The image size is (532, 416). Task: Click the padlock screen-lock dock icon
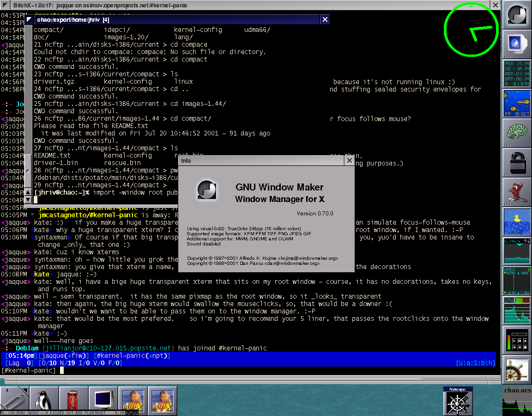point(517,162)
